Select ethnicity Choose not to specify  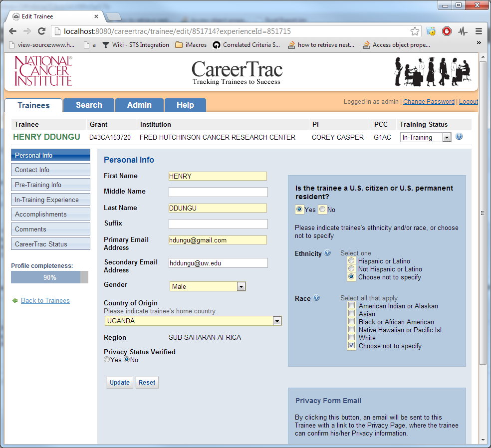point(351,277)
